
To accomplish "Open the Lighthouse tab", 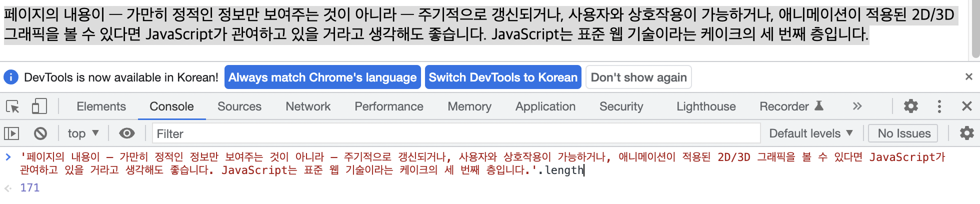I will (x=706, y=106).
